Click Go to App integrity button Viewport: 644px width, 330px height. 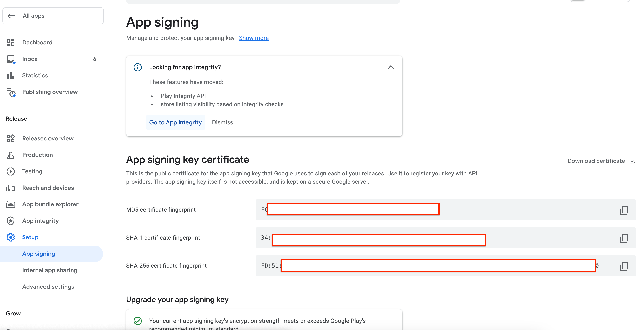point(175,122)
